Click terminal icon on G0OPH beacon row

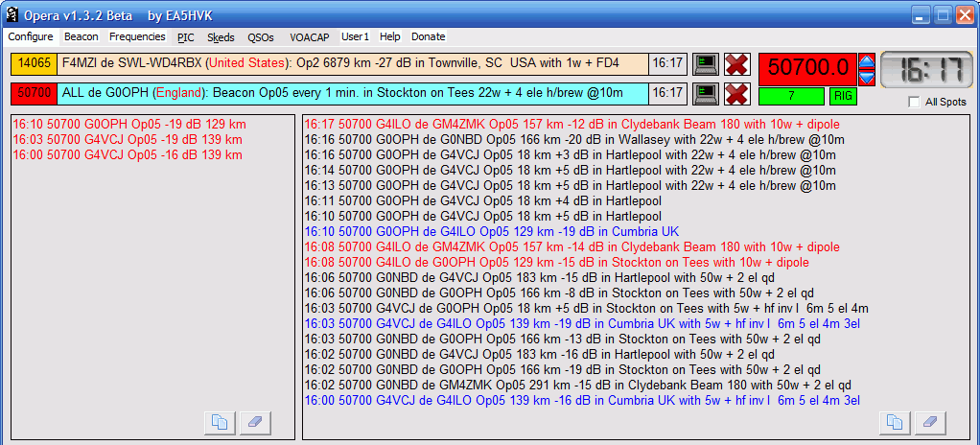(x=706, y=94)
